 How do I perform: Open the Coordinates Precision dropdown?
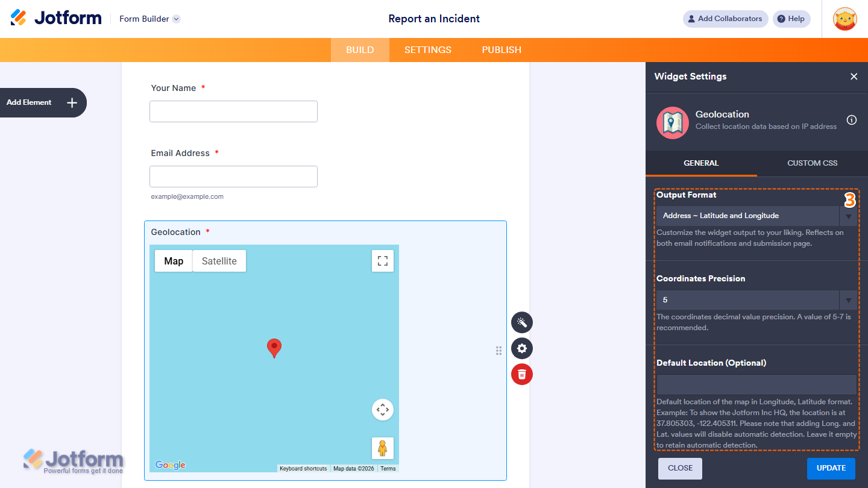pos(756,300)
